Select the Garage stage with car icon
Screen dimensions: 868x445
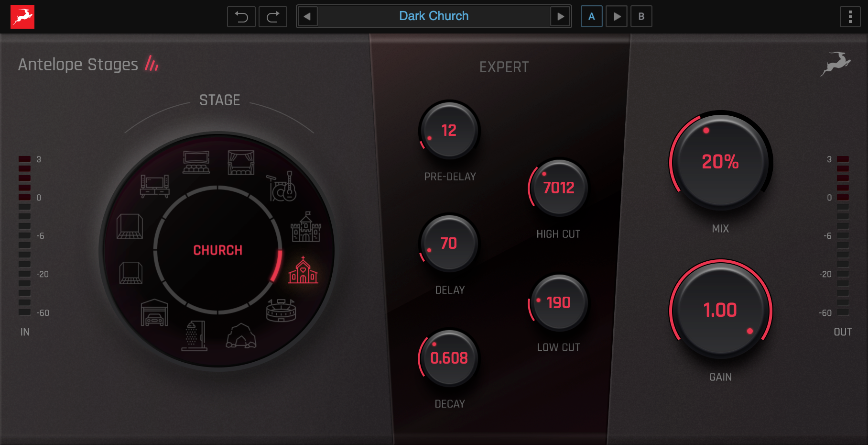(154, 313)
